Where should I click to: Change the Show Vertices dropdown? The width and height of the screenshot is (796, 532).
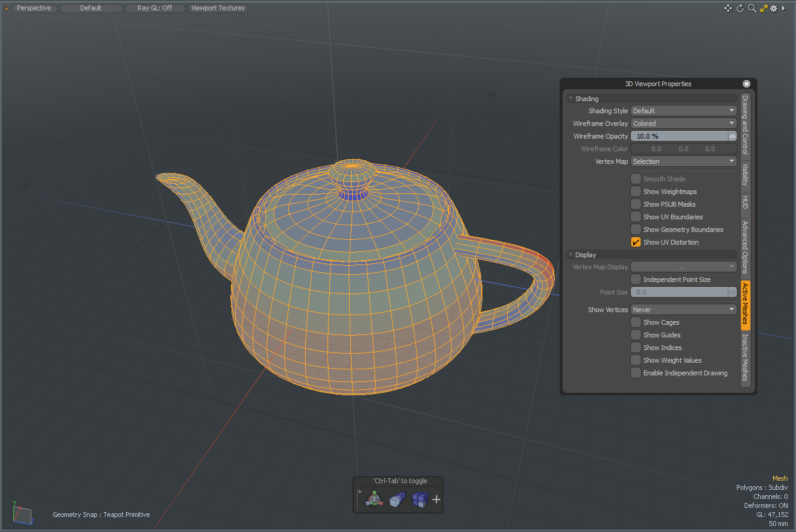pos(683,309)
